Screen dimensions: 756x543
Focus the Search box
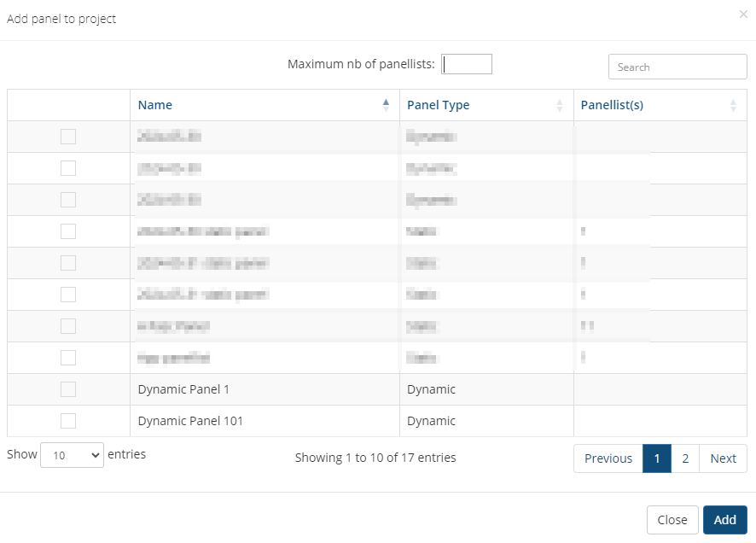pyautogui.click(x=677, y=67)
